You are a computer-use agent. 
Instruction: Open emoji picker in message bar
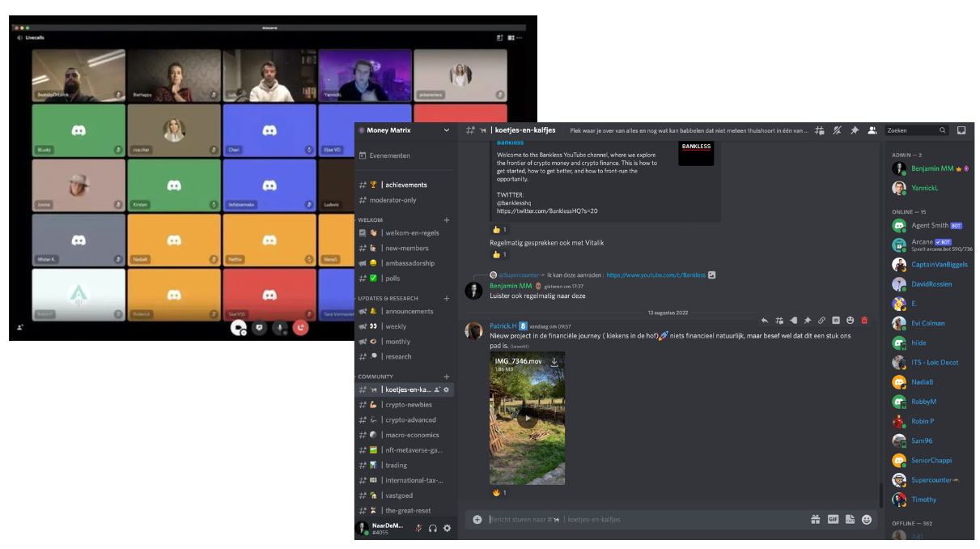[x=867, y=520]
